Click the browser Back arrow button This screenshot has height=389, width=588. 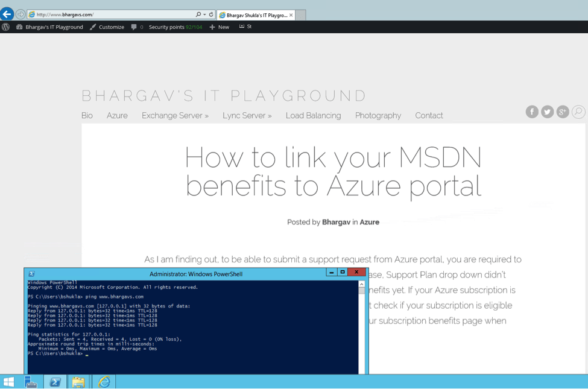pos(7,14)
